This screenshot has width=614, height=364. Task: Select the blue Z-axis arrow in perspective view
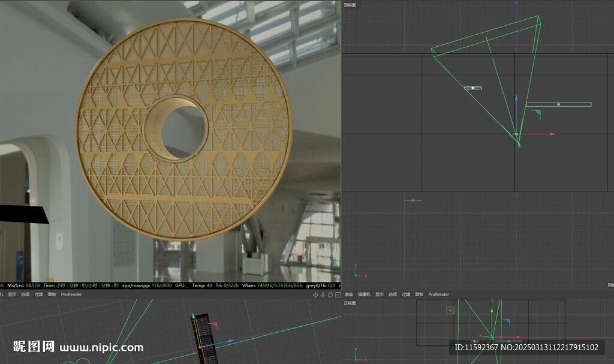click(231, 341)
